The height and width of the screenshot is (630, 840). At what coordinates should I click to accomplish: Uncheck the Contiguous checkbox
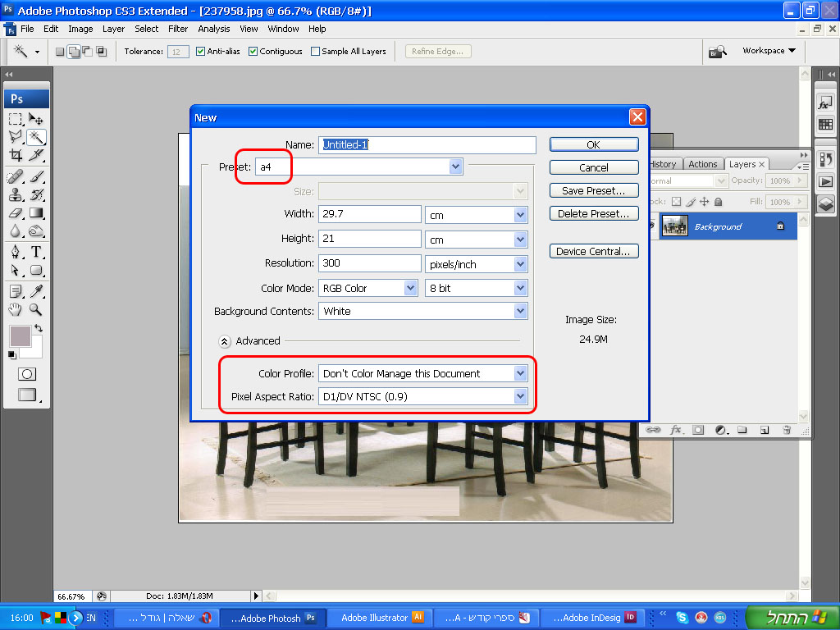[253, 51]
